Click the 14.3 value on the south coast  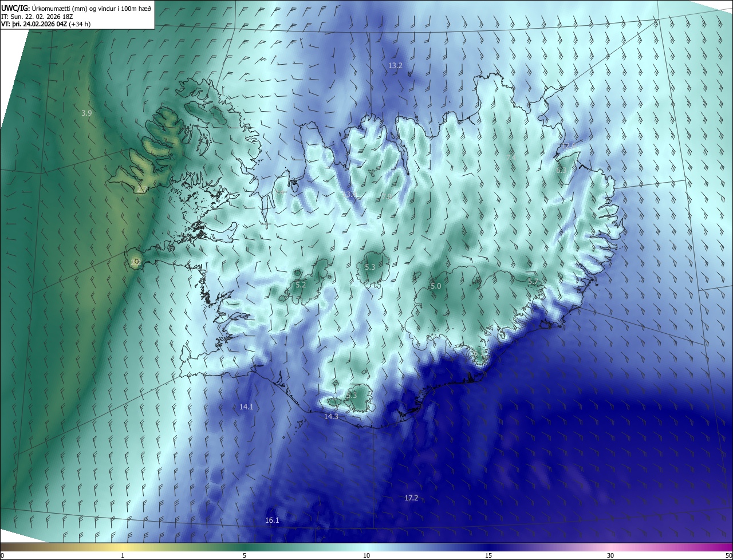(x=331, y=416)
